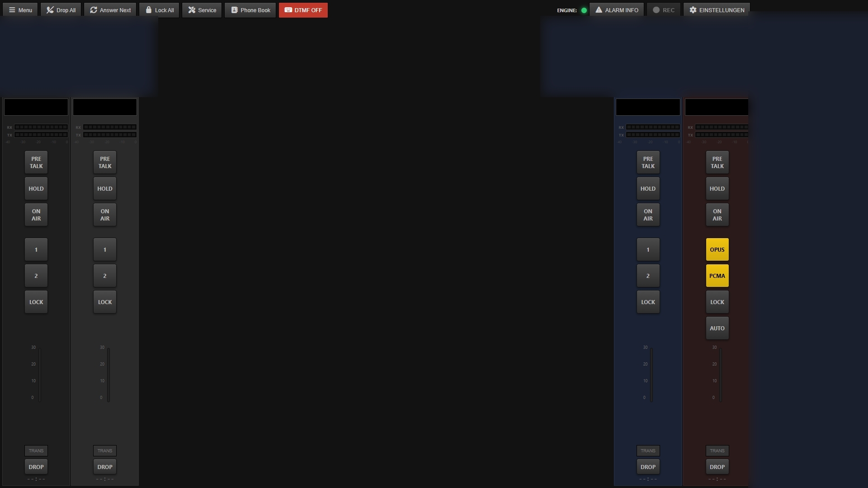
Task: Click the DTMF keypad icon
Action: (288, 9)
